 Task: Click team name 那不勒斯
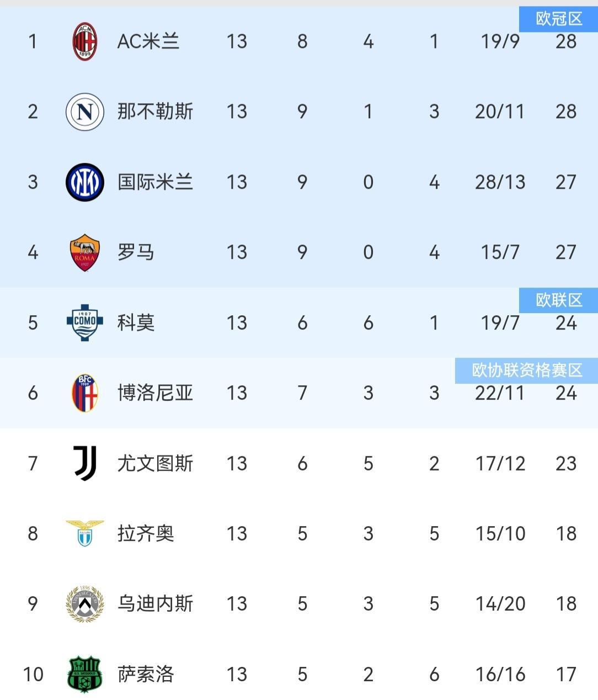[x=155, y=112]
